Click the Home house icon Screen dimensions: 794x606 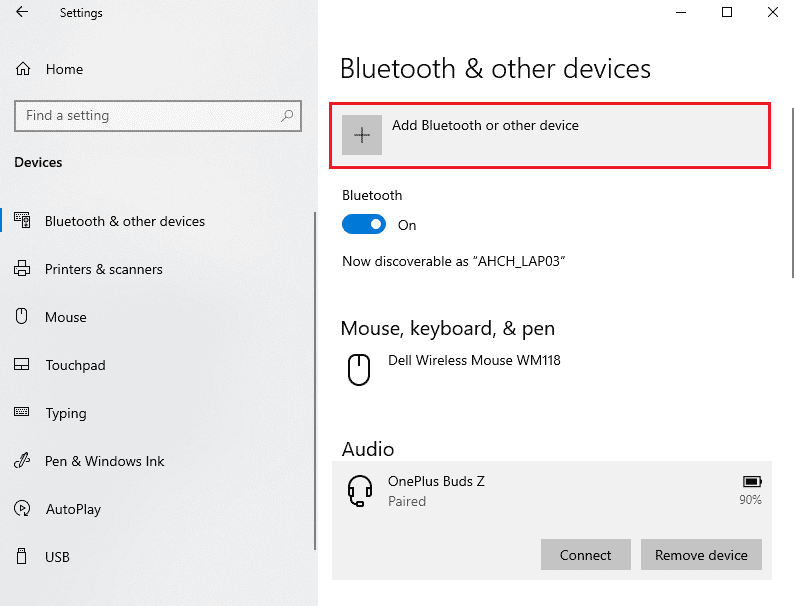pos(23,68)
